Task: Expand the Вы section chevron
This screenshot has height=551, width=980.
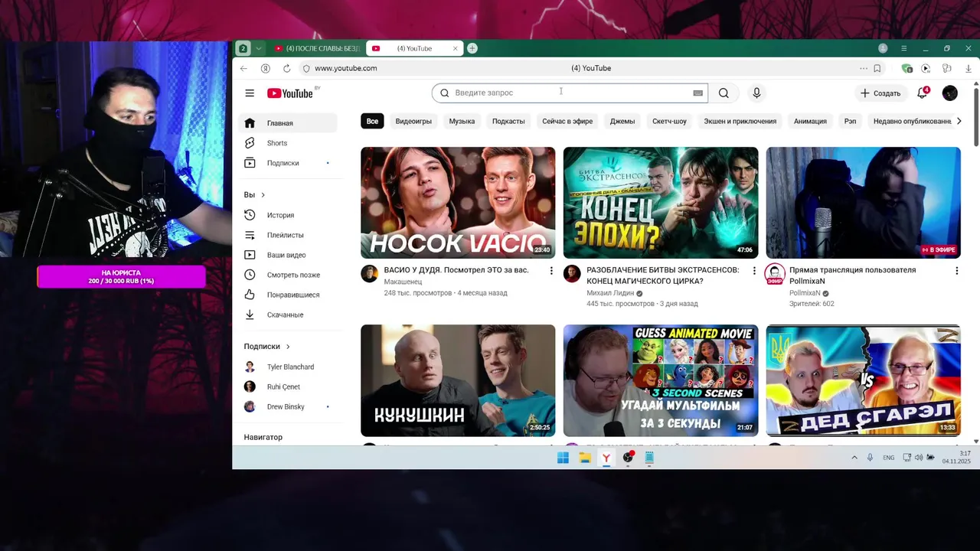Action: click(263, 195)
